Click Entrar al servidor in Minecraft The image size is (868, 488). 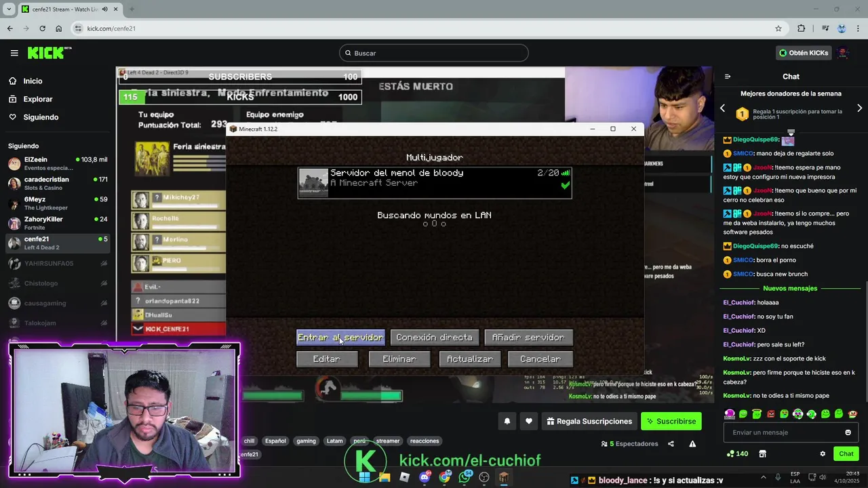pos(340,338)
